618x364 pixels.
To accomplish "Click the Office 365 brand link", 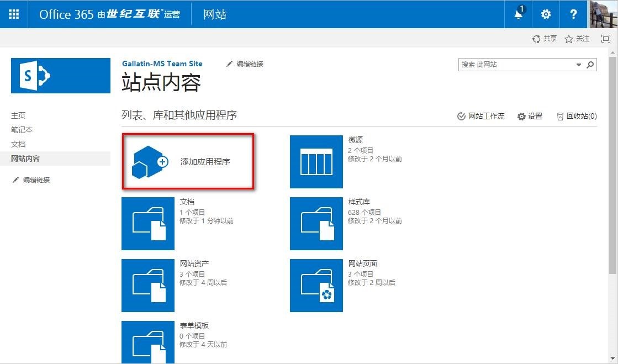I will point(109,14).
